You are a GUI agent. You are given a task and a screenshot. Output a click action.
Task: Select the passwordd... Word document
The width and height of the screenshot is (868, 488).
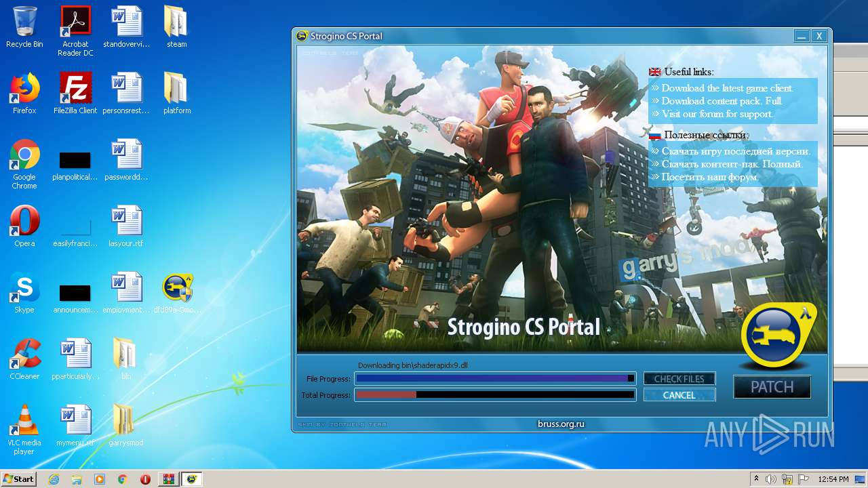[126, 160]
